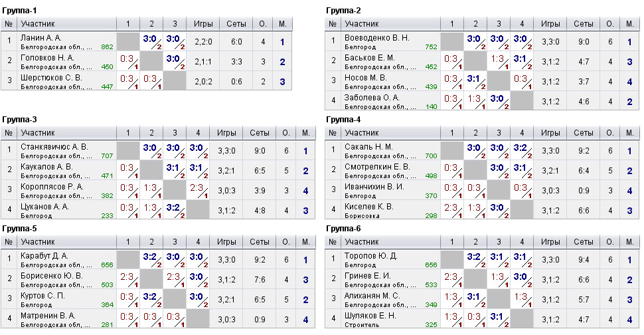Click place 4 of Матренин В. А.
The width and height of the screenshot is (644, 335).
point(305,320)
